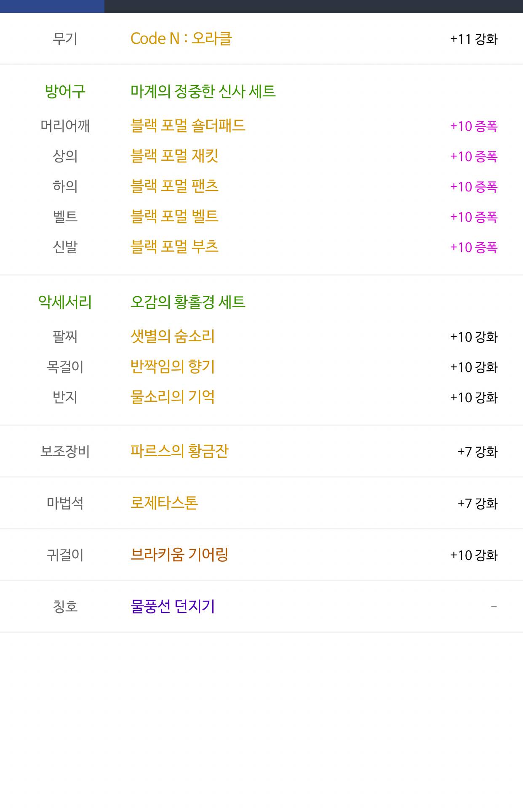Select the 물풍선 던지기 title
Screen dimensions: 523x812
pyautogui.click(x=173, y=607)
